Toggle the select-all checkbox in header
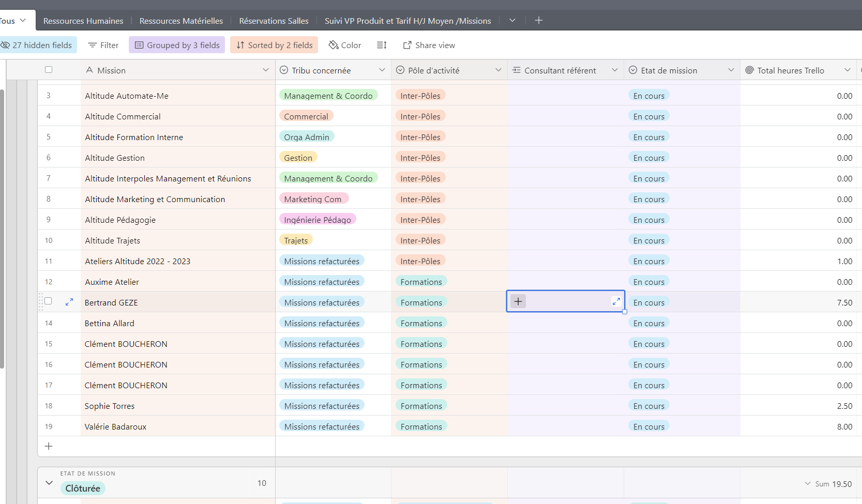Screen dimensions: 862x504 tap(49, 69)
